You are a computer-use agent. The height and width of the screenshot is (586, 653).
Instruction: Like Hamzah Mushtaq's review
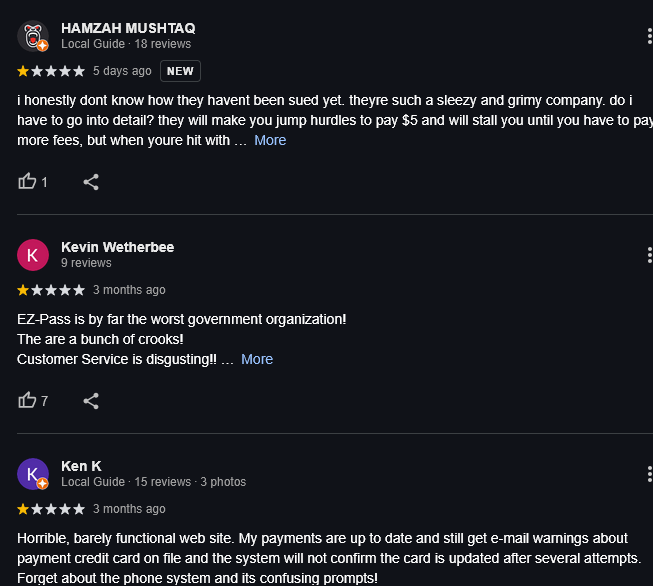tap(28, 182)
